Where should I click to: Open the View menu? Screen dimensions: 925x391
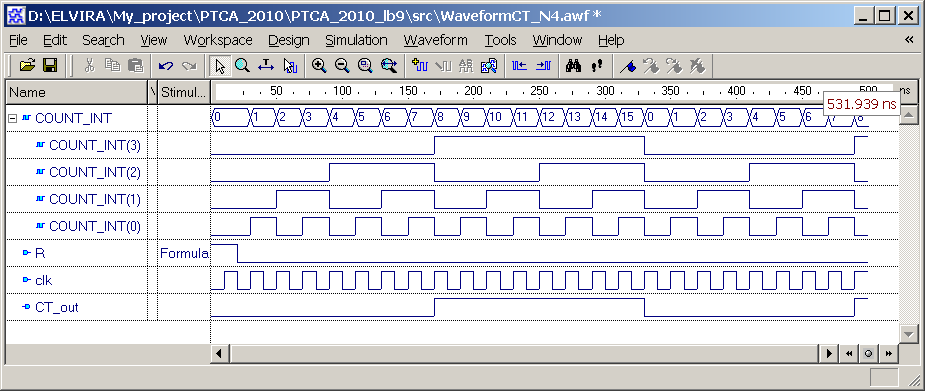[x=153, y=40]
